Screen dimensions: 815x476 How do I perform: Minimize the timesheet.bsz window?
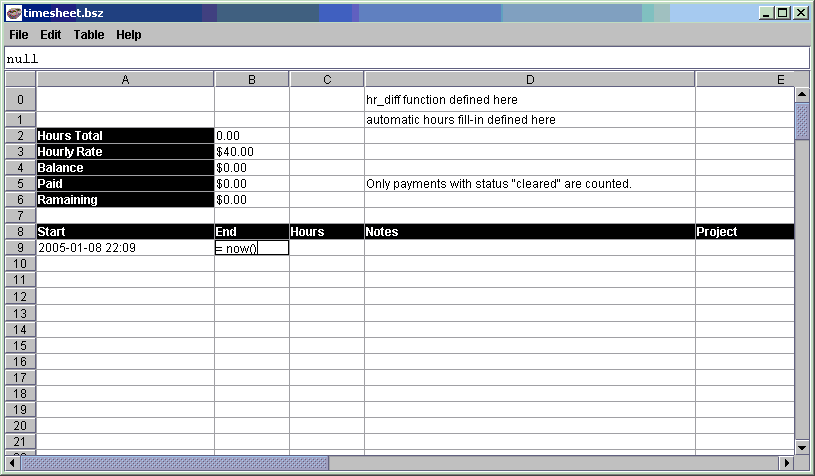pos(765,13)
